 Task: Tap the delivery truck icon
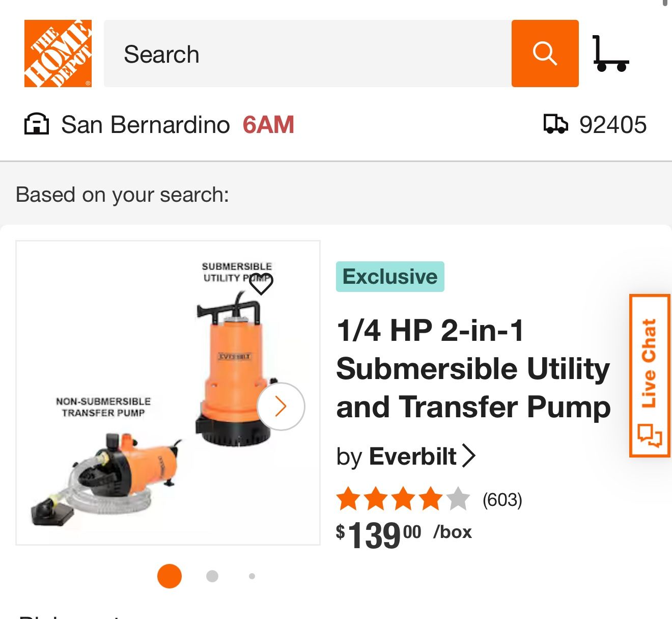556,124
